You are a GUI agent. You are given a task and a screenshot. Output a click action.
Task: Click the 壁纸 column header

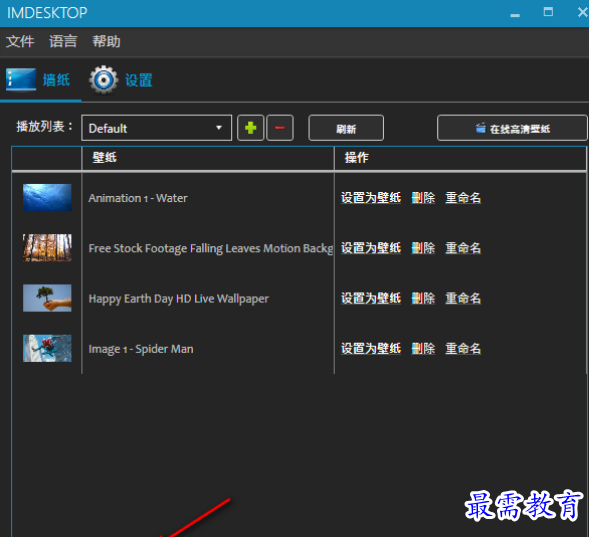point(208,158)
